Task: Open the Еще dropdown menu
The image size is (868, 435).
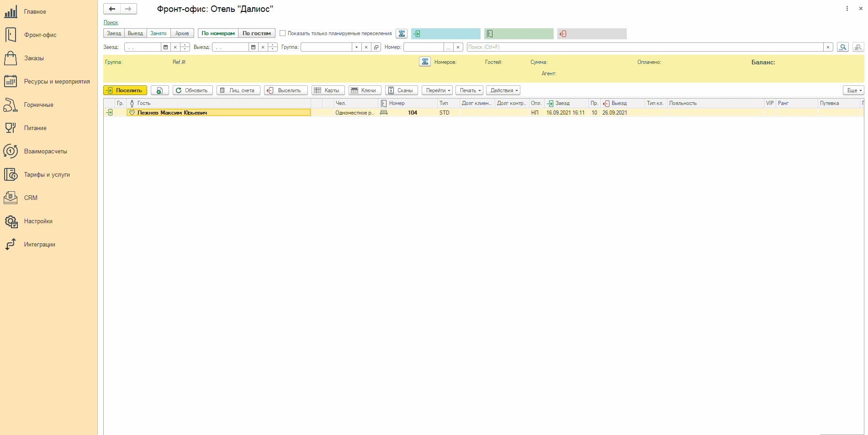Action: pos(853,90)
